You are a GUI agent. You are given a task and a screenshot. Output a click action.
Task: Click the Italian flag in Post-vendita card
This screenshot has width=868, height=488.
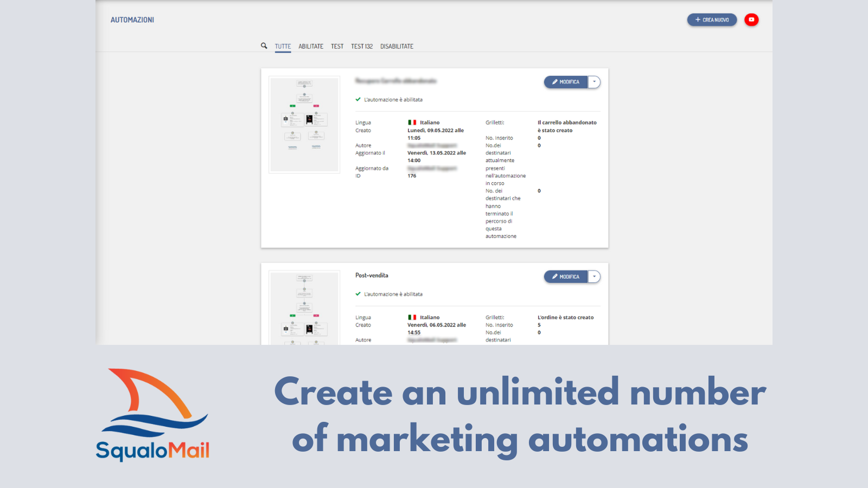coord(412,317)
